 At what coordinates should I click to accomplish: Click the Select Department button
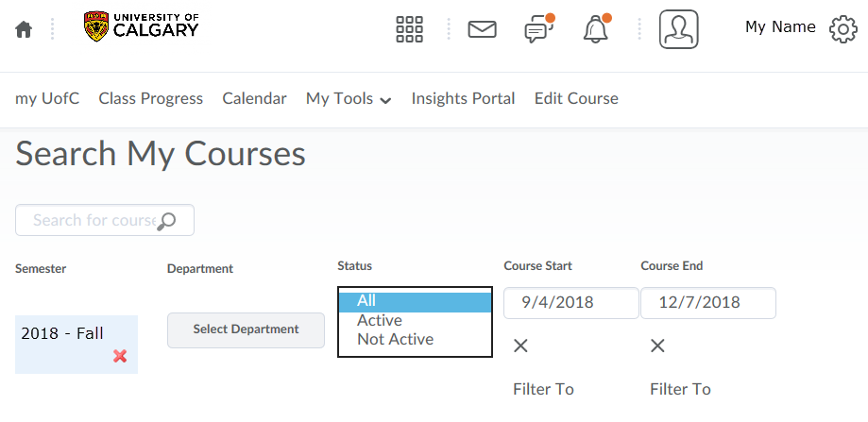point(246,330)
